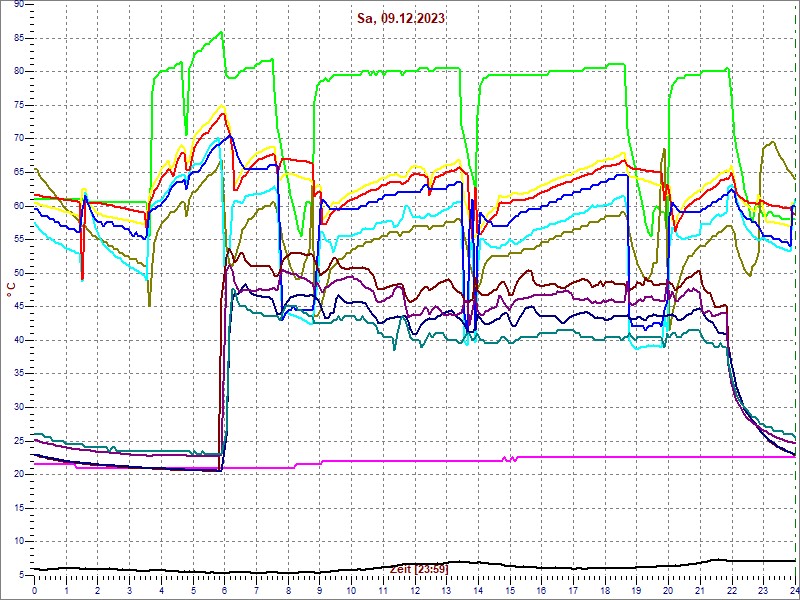The height and width of the screenshot is (600, 800).
Task: Click the "Zeit [23:59]" time axis label
Action: (419, 568)
